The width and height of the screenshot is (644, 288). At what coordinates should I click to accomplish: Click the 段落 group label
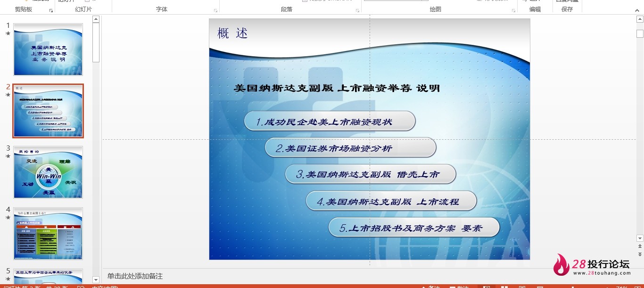[287, 9]
